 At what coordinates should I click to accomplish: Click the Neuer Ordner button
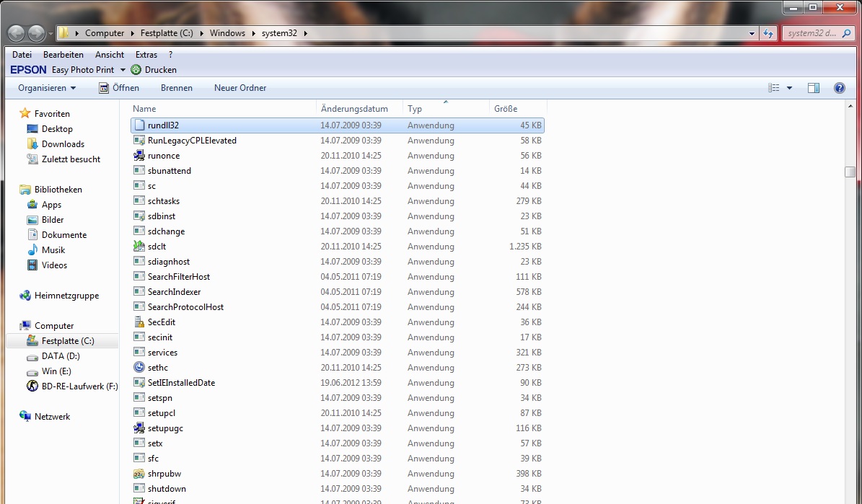(240, 88)
